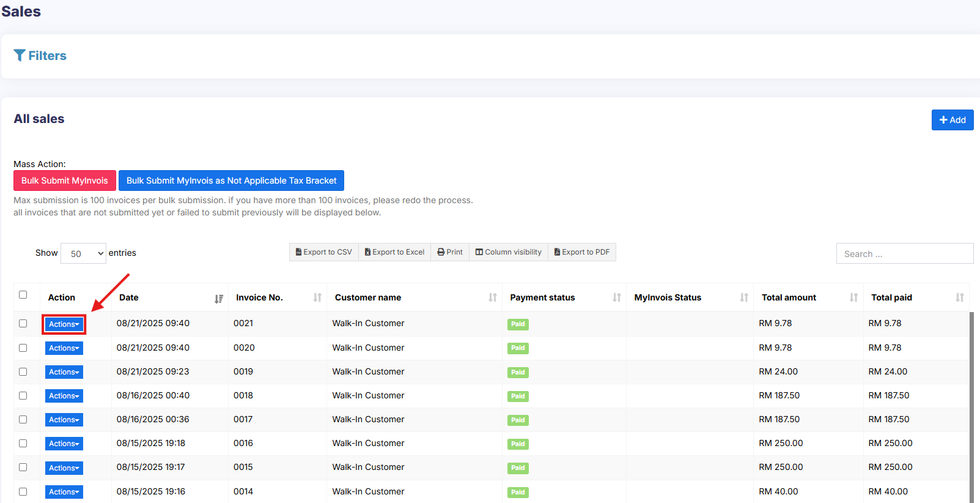The height and width of the screenshot is (503, 980).
Task: Click the red Bulk Submit MyInvois button
Action: click(x=65, y=181)
